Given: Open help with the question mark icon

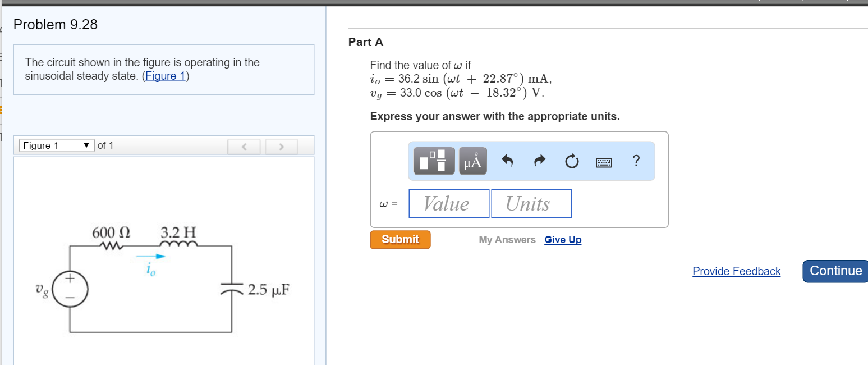Looking at the screenshot, I should 636,161.
